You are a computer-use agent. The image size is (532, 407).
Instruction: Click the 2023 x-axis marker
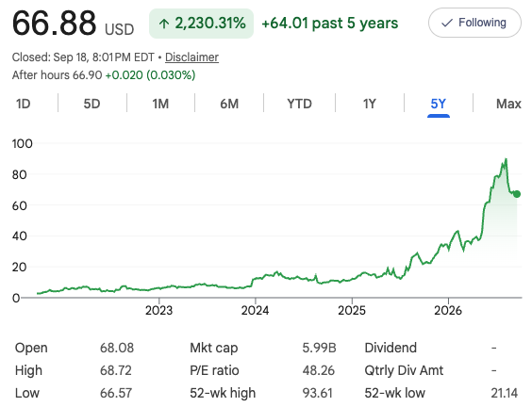tap(158, 310)
